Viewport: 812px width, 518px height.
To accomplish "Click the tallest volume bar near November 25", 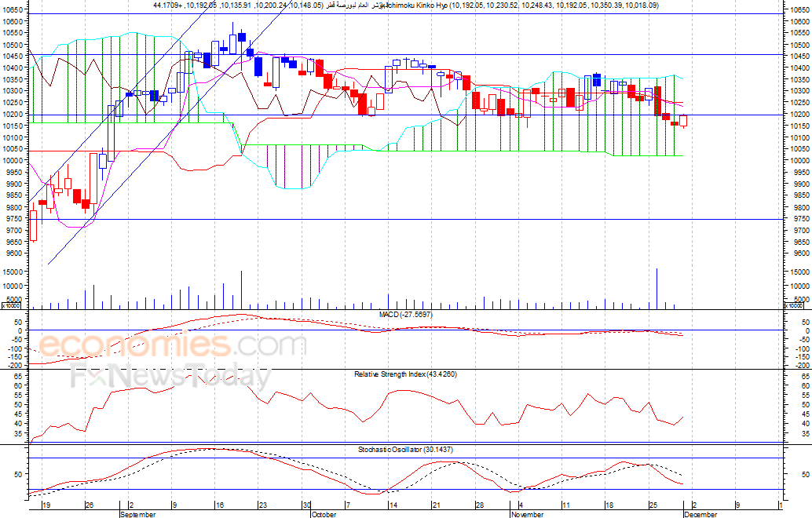I will pos(657,289).
